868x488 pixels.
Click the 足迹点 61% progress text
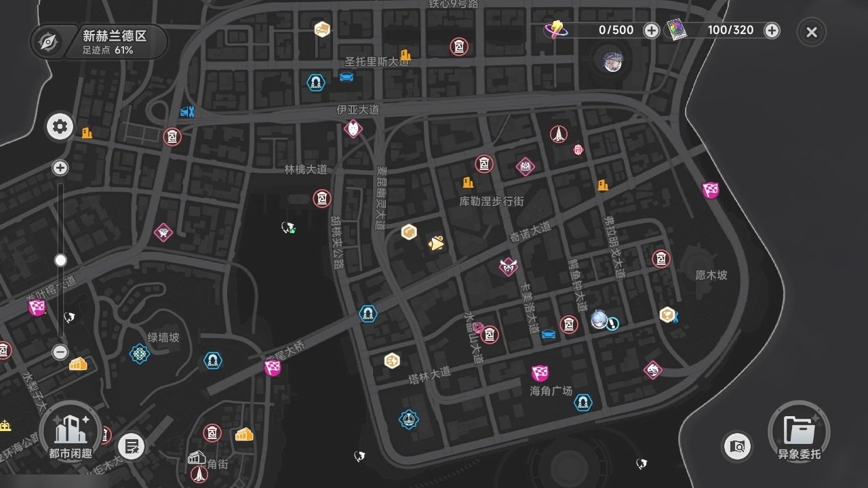click(108, 50)
